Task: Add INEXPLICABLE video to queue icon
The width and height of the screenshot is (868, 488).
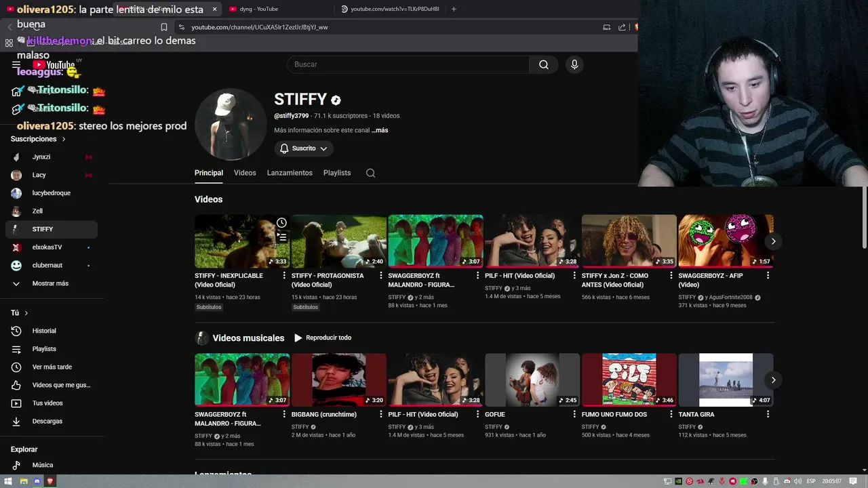Action: pyautogui.click(x=281, y=237)
